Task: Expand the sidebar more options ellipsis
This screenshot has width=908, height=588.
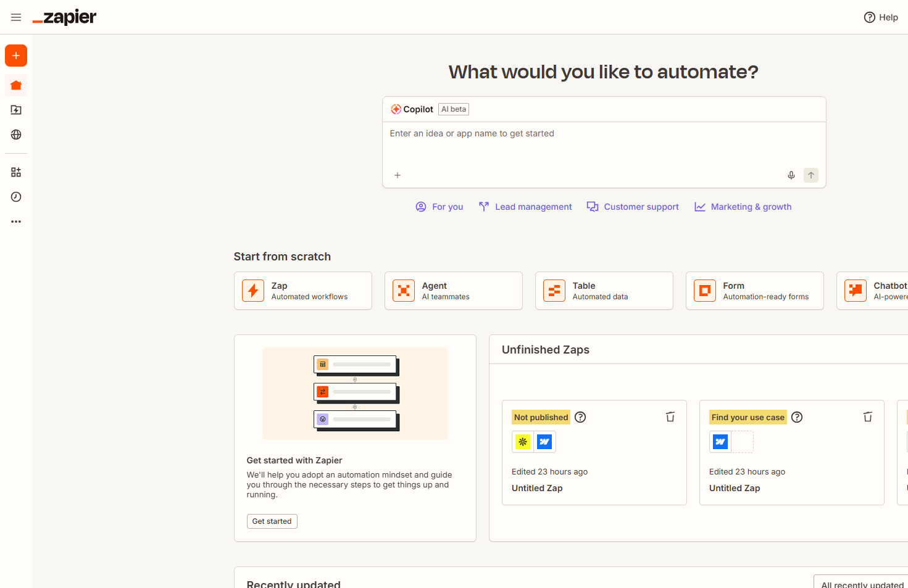Action: [16, 222]
